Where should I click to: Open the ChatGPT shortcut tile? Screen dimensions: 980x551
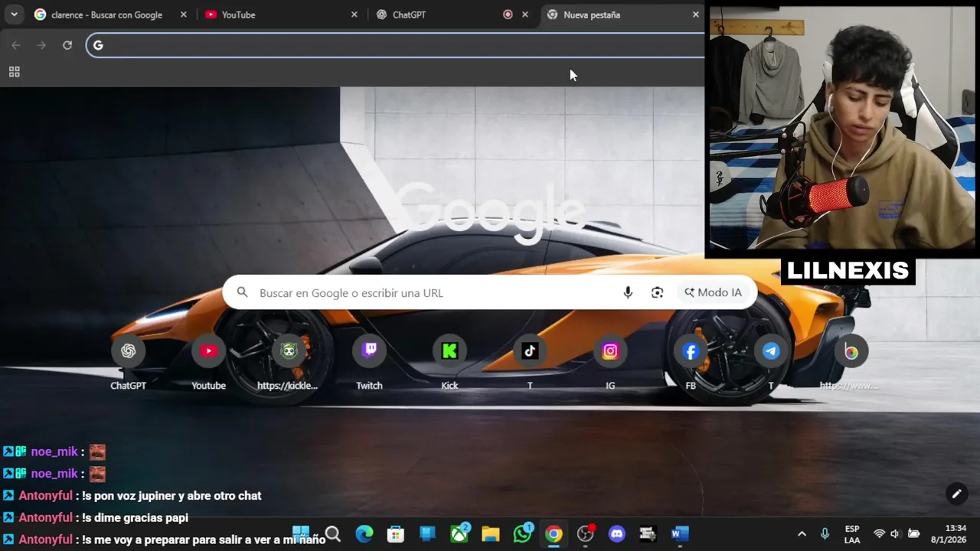[x=128, y=351]
